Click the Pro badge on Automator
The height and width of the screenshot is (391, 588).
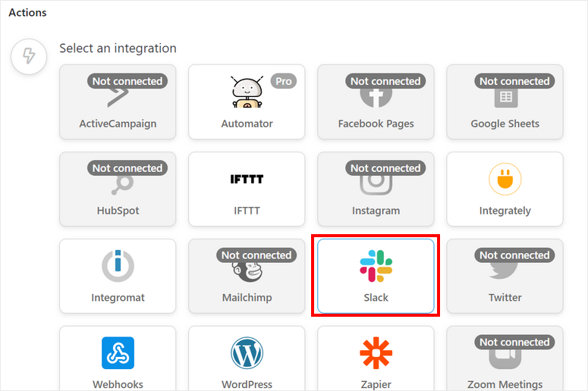[x=283, y=81]
